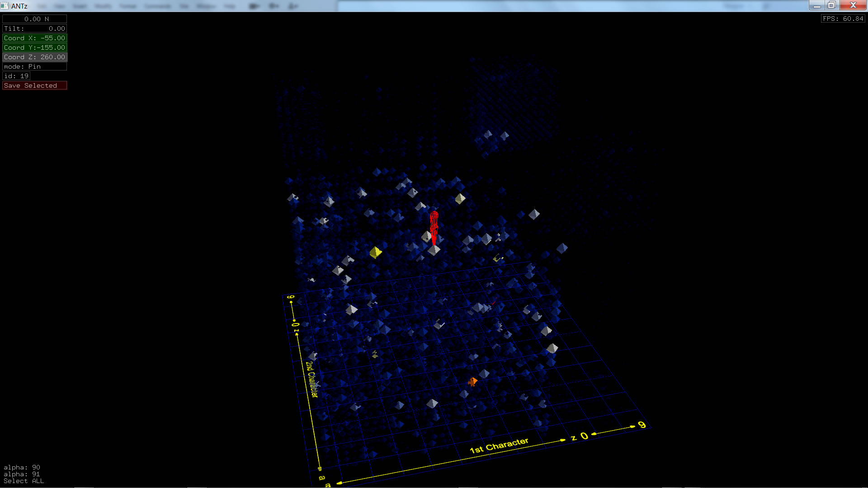The height and width of the screenshot is (488, 868).
Task: Click the Coord Y value field
Action: [34, 47]
